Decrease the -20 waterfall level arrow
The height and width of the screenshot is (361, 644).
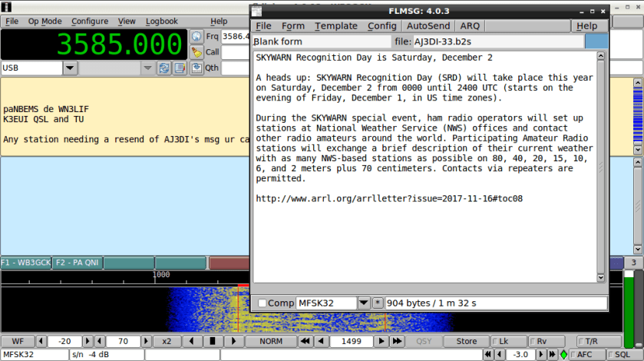(x=41, y=341)
